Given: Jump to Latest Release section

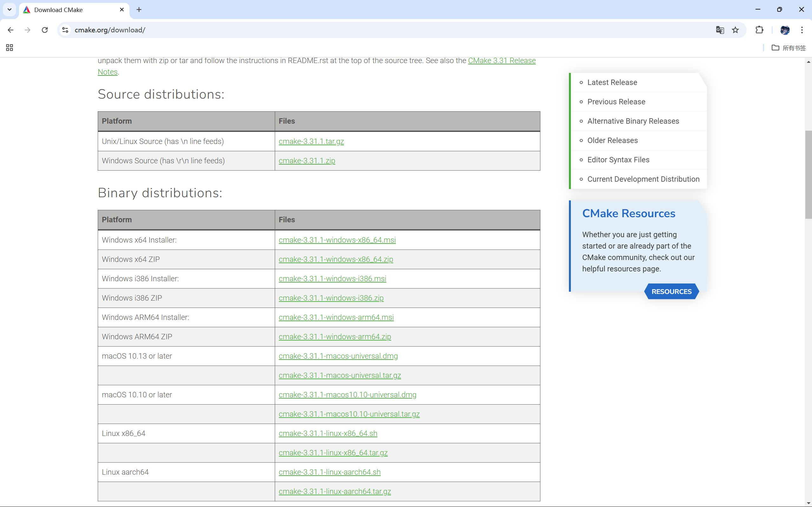Looking at the screenshot, I should point(612,82).
